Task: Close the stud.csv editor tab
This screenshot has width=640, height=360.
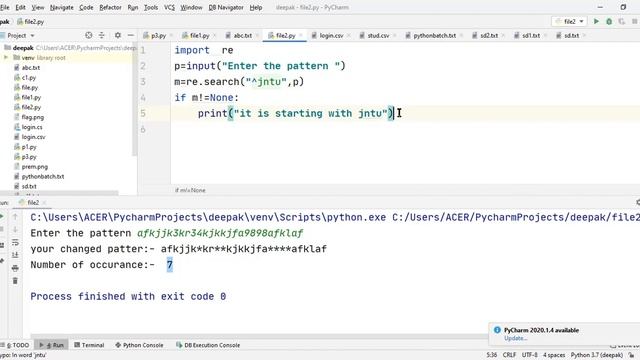Action: tap(395, 36)
